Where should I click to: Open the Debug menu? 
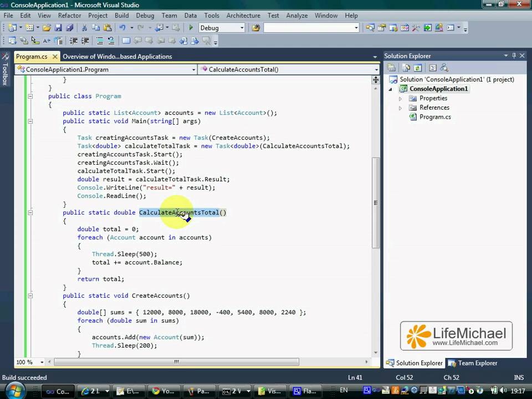(x=145, y=16)
